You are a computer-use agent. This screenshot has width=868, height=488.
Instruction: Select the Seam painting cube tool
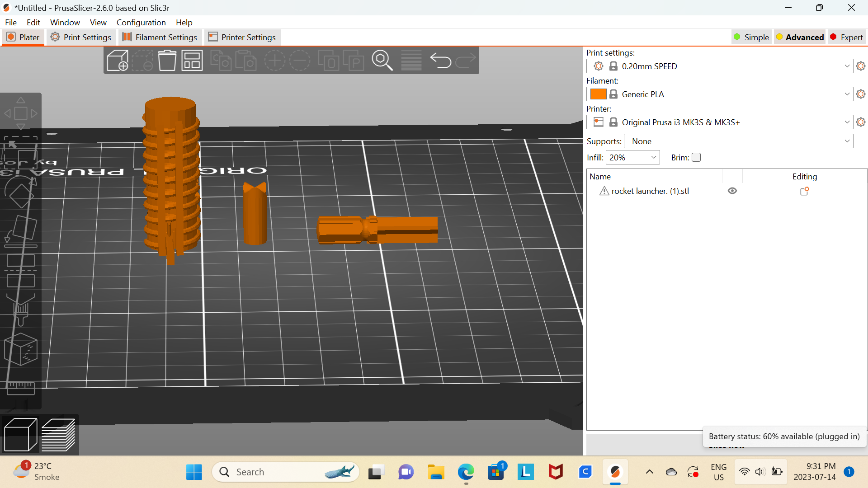point(21,349)
